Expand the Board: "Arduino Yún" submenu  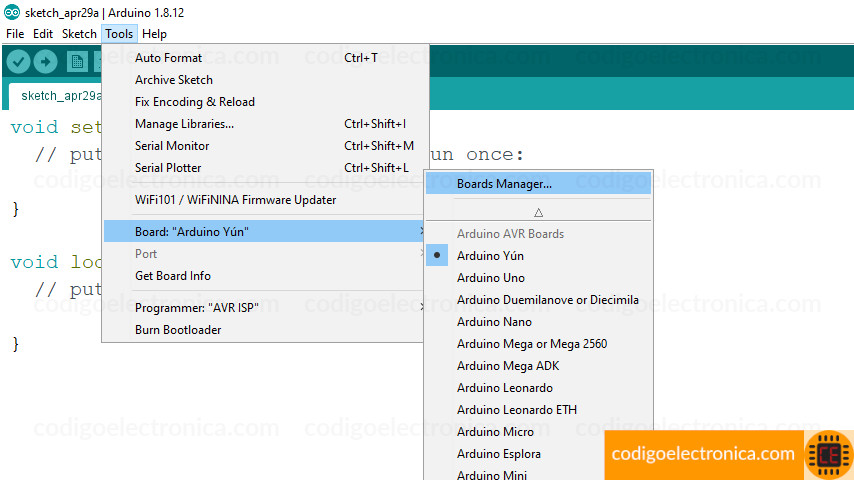pos(263,232)
